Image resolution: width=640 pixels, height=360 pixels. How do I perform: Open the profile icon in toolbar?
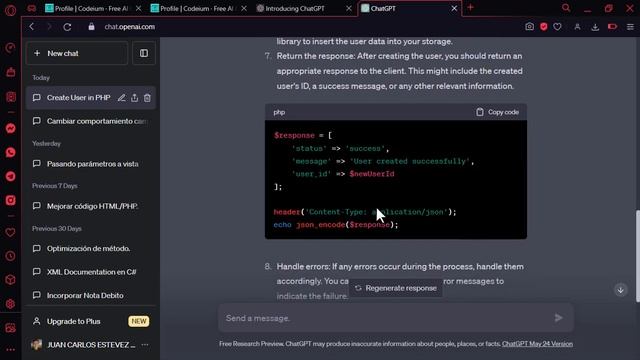tap(577, 27)
